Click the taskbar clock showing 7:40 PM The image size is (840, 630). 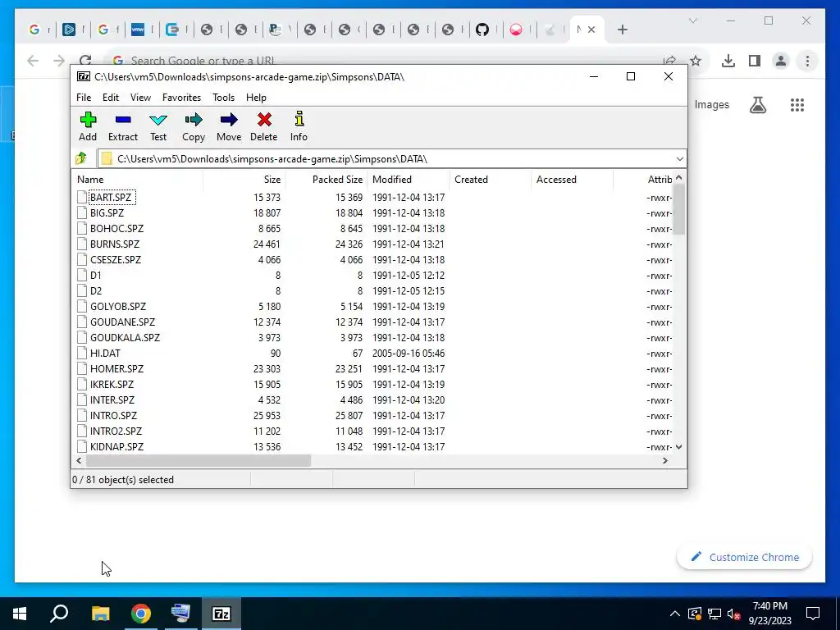click(x=769, y=614)
